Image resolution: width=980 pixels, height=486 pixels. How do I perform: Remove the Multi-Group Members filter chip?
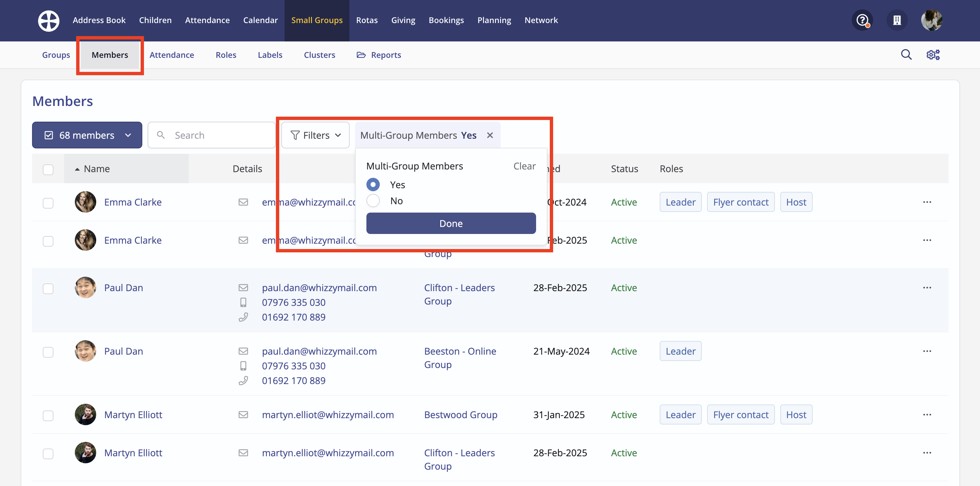point(490,135)
